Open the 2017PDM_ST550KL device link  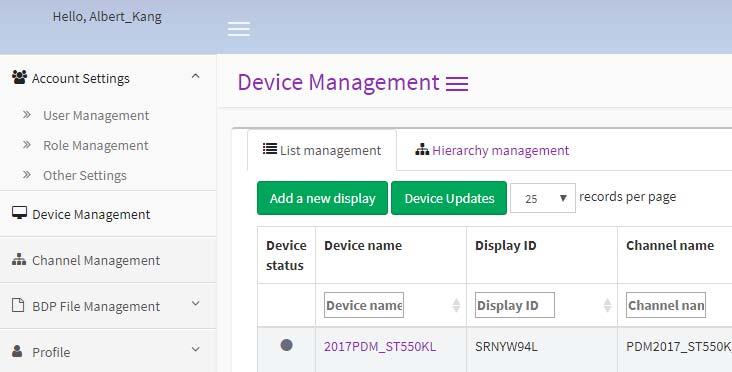click(x=380, y=347)
